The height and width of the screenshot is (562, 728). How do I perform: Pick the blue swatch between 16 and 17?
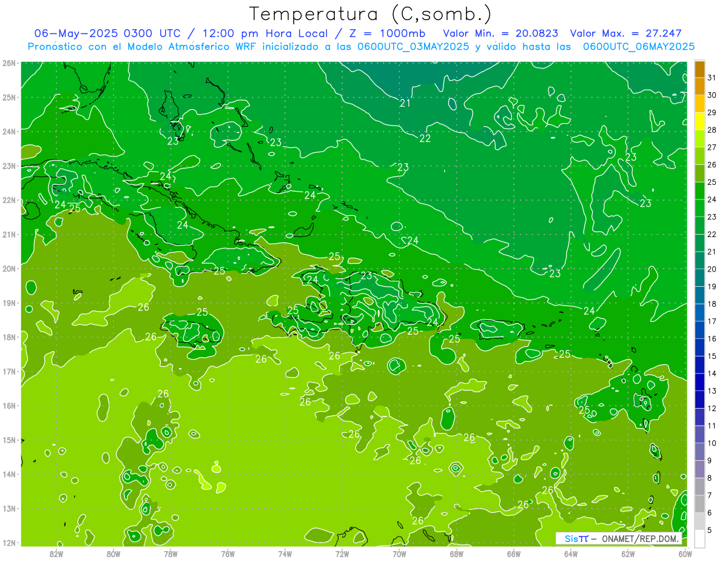tap(699, 330)
